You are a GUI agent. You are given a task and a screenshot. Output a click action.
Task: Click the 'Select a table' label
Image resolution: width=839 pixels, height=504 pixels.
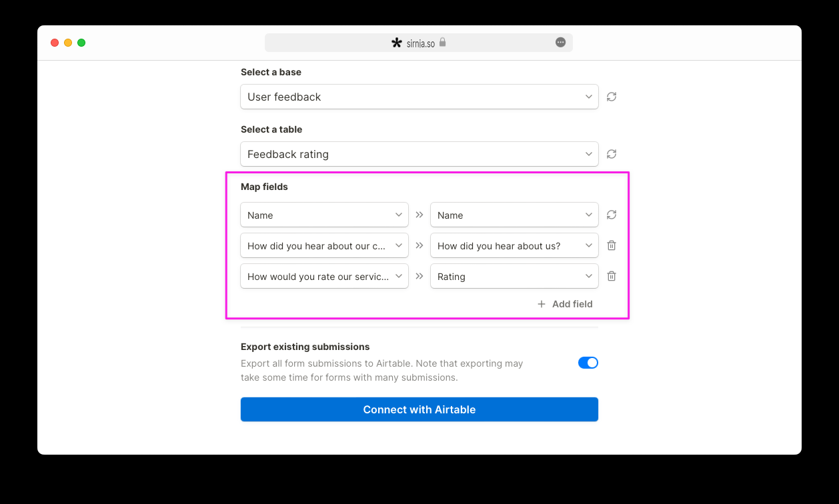coord(271,129)
